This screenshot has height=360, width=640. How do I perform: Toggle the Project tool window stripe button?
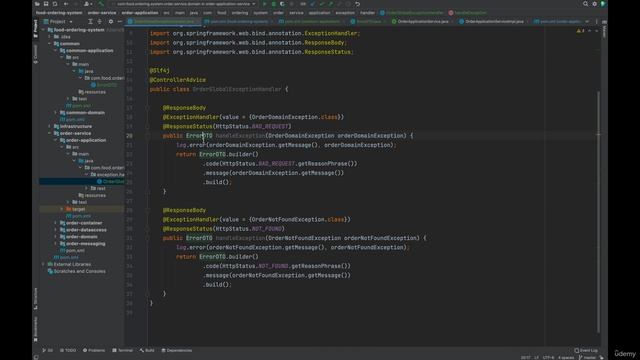pyautogui.click(x=36, y=29)
